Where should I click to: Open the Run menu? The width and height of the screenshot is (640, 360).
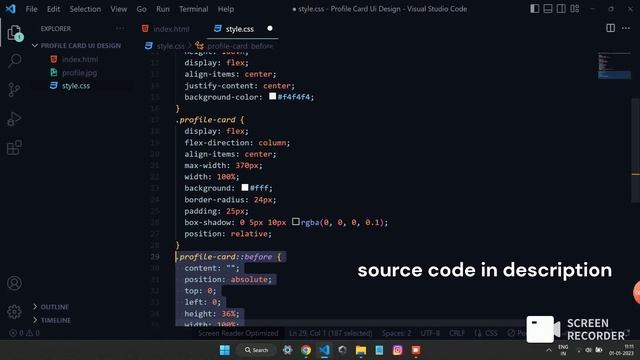(162, 9)
